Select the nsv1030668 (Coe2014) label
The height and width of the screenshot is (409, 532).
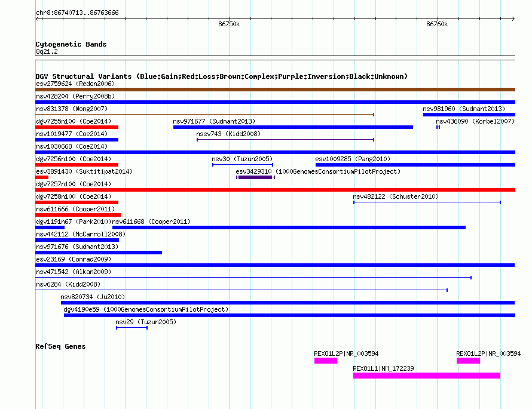point(72,146)
